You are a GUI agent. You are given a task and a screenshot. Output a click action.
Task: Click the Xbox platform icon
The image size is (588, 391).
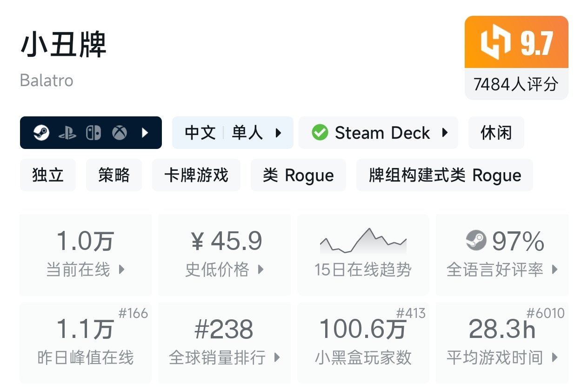[x=120, y=133]
